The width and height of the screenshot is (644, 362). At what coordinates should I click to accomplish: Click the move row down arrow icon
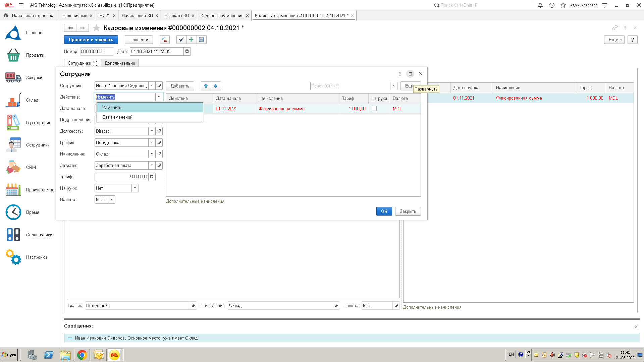pos(216,86)
